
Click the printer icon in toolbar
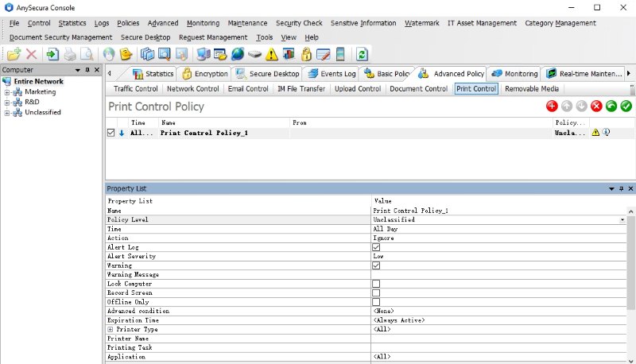[70, 54]
